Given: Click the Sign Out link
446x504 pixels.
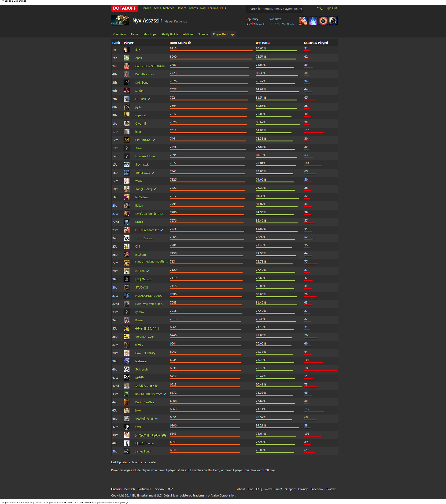Looking at the screenshot, I should [x=331, y=8].
